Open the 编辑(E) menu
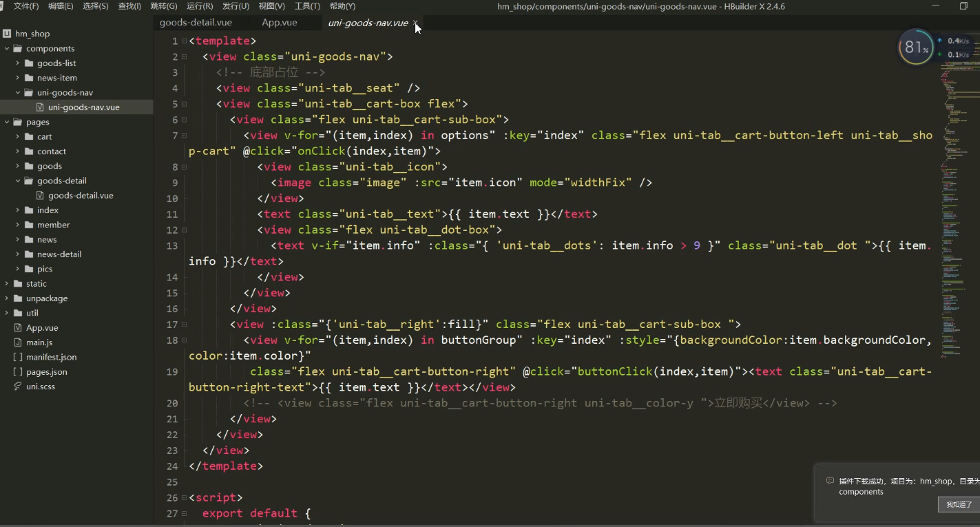This screenshot has width=980, height=527. click(x=61, y=6)
